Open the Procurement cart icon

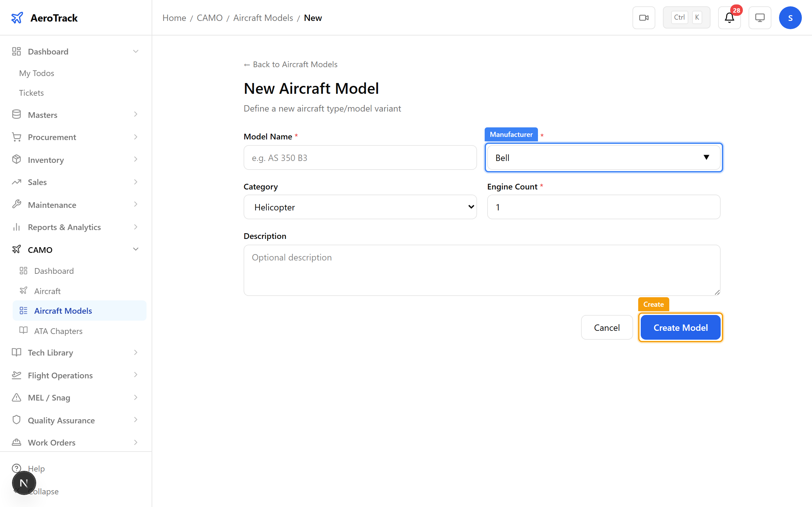[16, 137]
